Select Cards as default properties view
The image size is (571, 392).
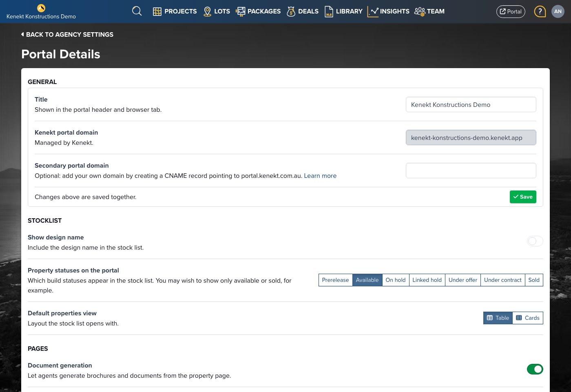coord(528,318)
